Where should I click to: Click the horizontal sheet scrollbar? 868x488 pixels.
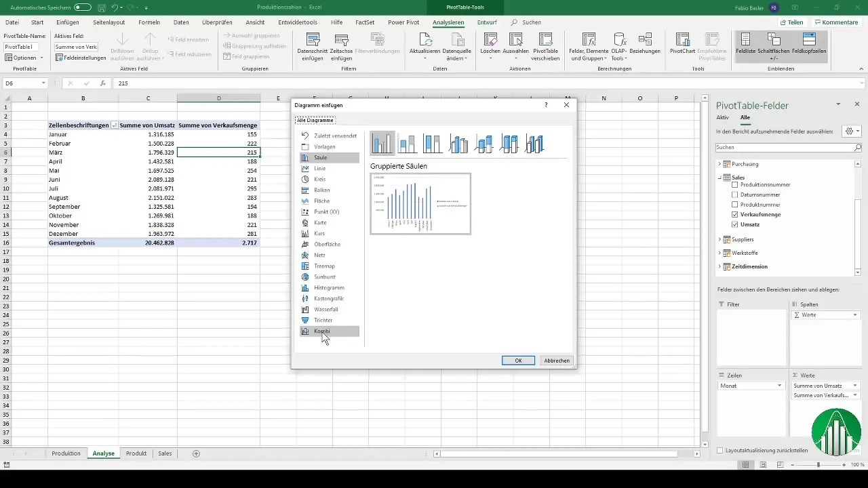pyautogui.click(x=560, y=453)
